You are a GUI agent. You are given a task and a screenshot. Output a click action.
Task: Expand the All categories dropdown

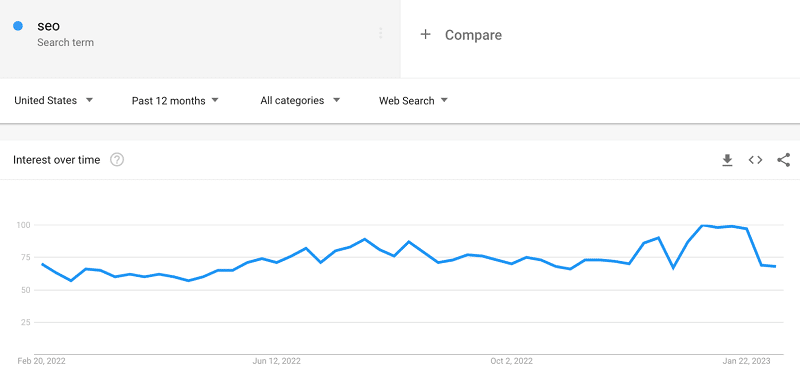(300, 101)
